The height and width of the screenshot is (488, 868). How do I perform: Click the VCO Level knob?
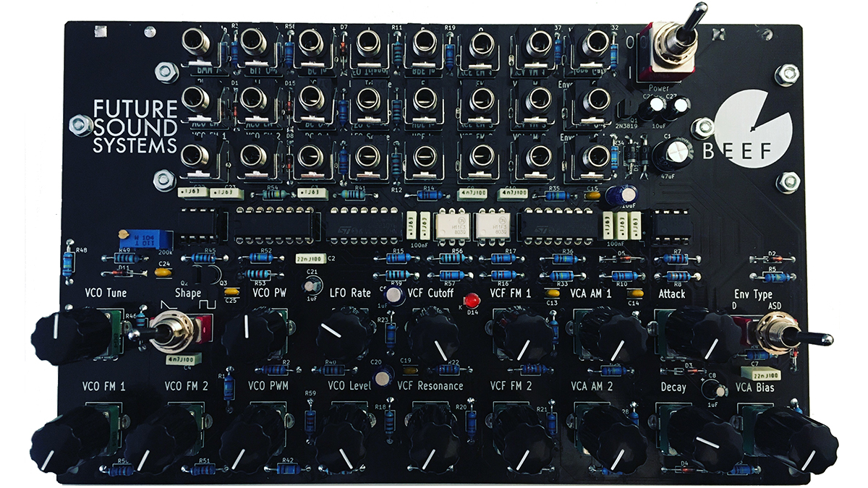(x=342, y=438)
